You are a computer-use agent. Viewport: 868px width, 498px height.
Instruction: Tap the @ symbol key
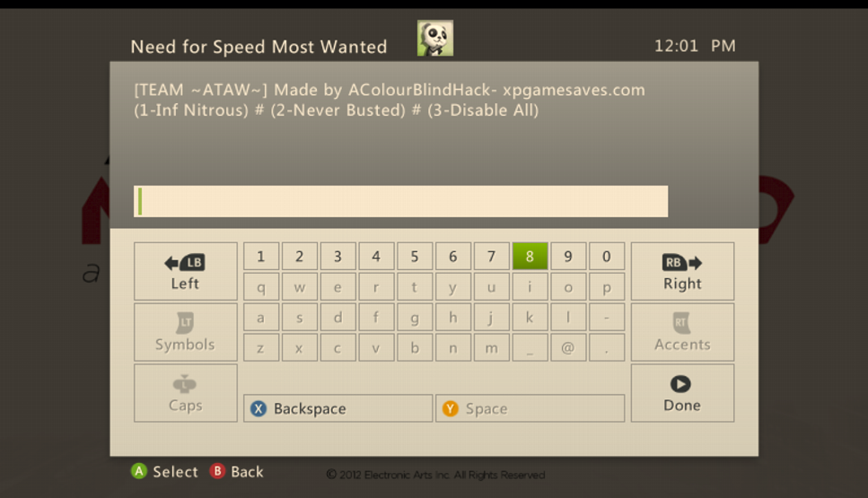point(568,347)
